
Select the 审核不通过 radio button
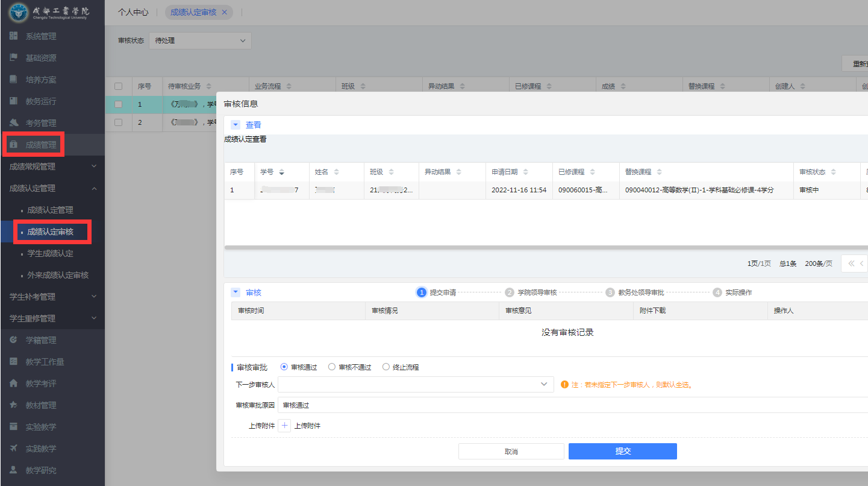(x=332, y=367)
